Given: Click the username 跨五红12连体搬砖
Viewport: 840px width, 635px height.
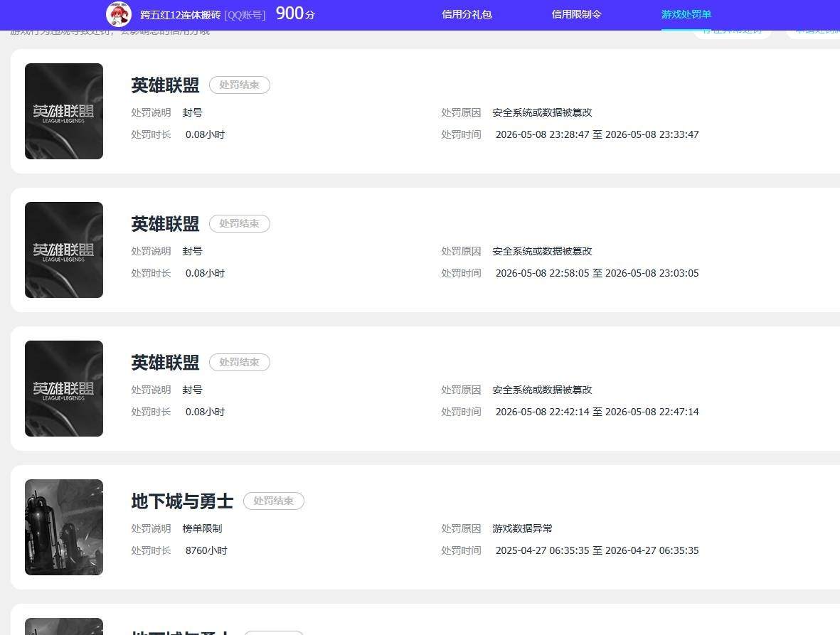Looking at the screenshot, I should (181, 15).
